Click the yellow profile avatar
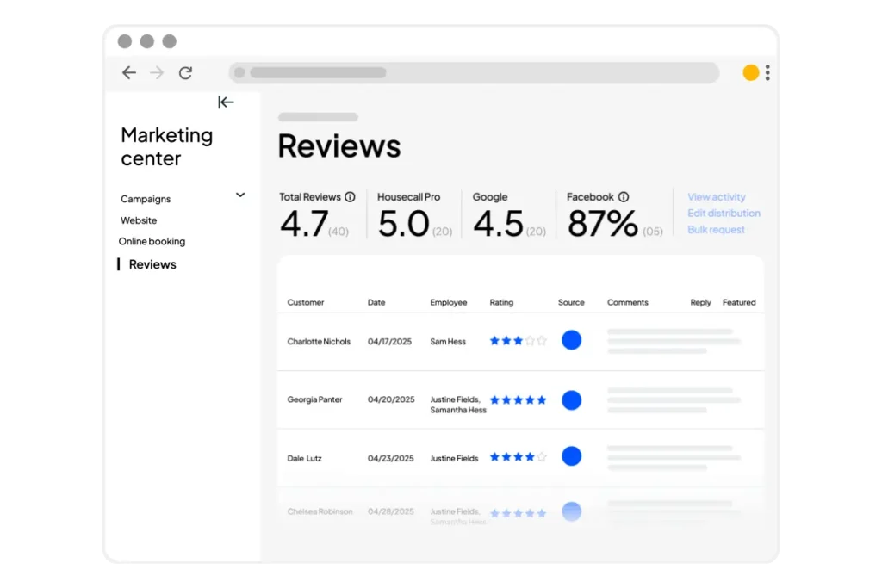 750,72
